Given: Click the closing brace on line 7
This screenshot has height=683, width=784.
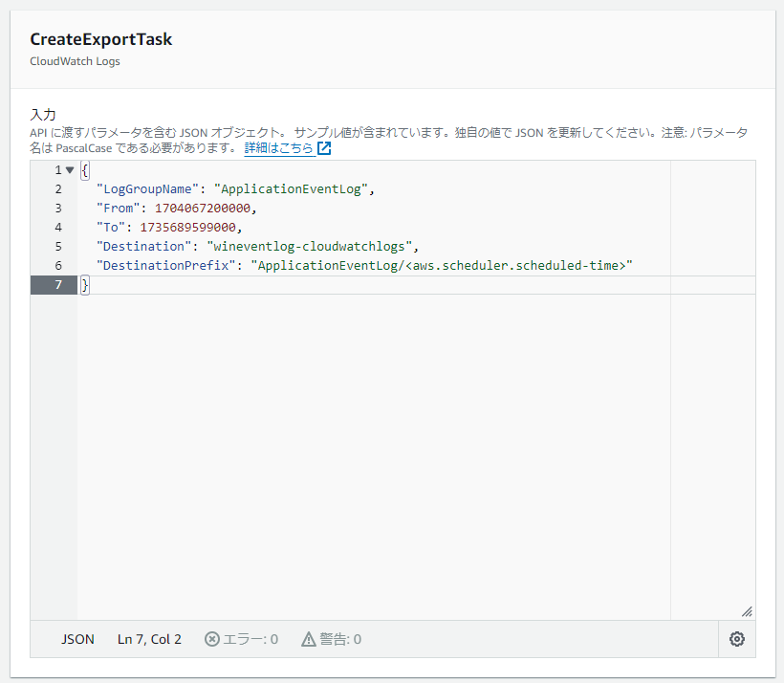Looking at the screenshot, I should (85, 285).
